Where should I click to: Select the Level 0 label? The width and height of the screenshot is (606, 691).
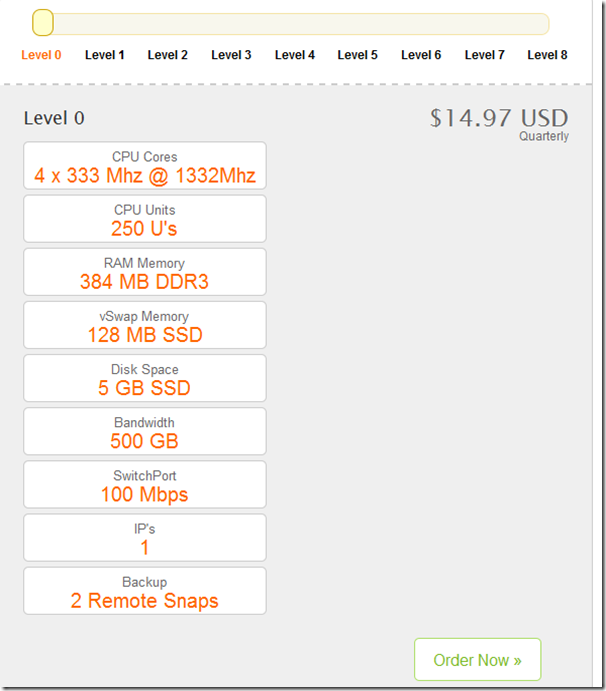(x=41, y=55)
